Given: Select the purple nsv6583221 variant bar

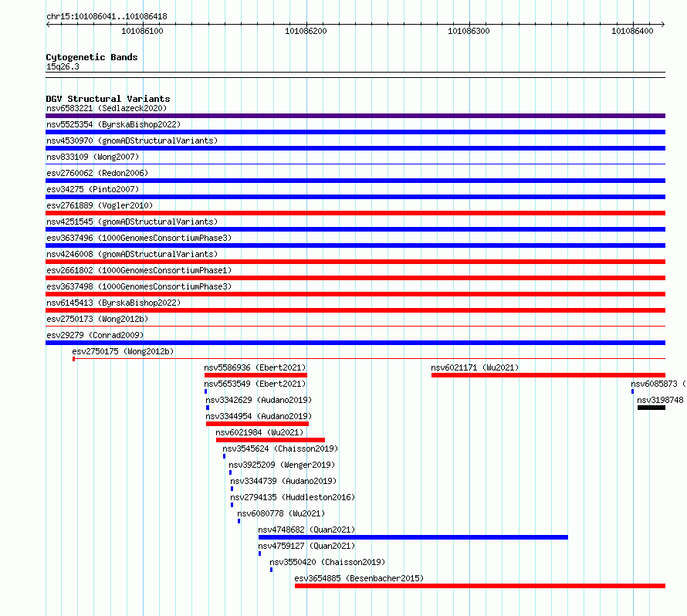Looking at the screenshot, I should point(355,116).
